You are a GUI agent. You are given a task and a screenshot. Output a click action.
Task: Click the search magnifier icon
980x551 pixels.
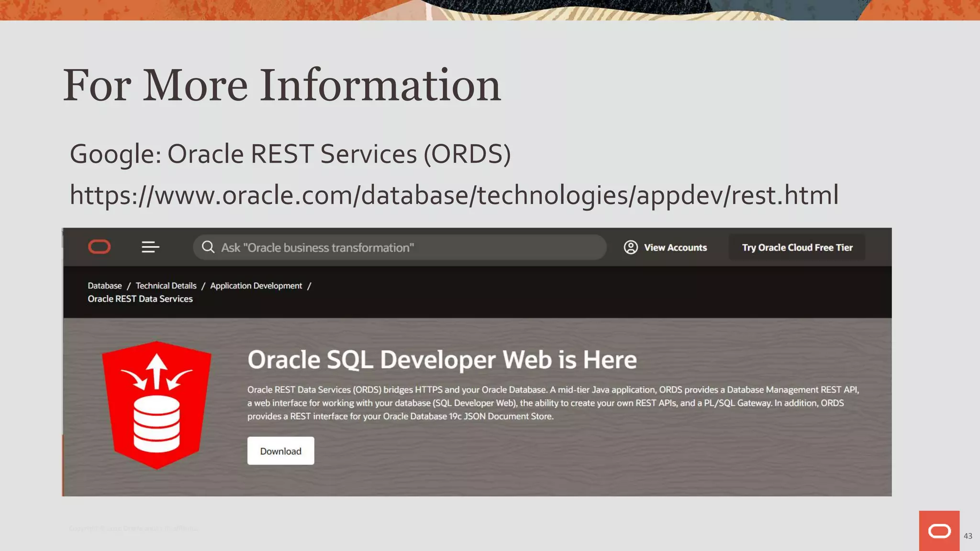click(208, 247)
